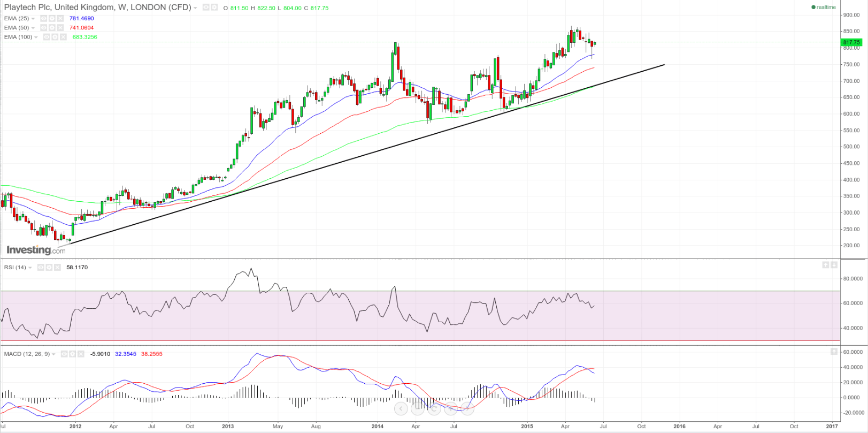Image resolution: width=868 pixels, height=433 pixels.
Task: Click the 900.00 level on price axis
Action: click(851, 15)
